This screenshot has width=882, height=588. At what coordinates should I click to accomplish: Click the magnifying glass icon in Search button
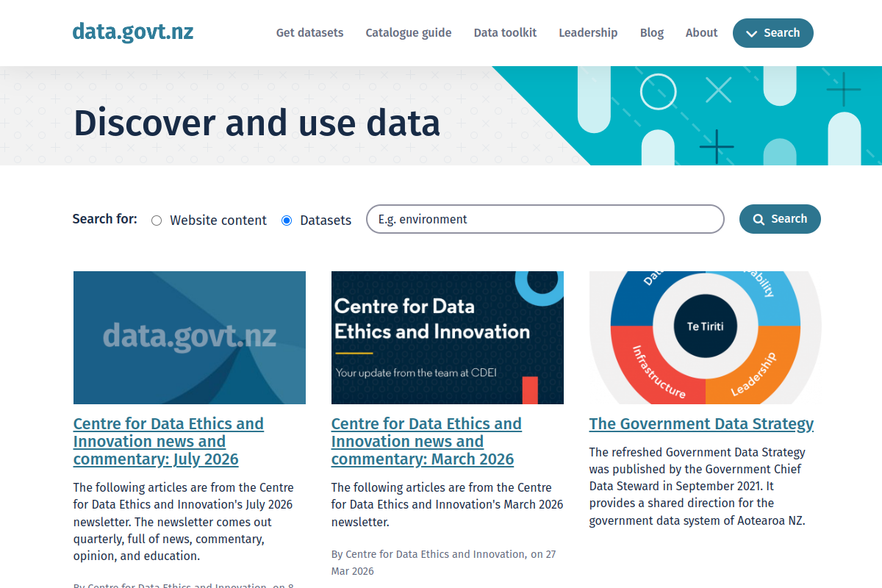pos(759,219)
